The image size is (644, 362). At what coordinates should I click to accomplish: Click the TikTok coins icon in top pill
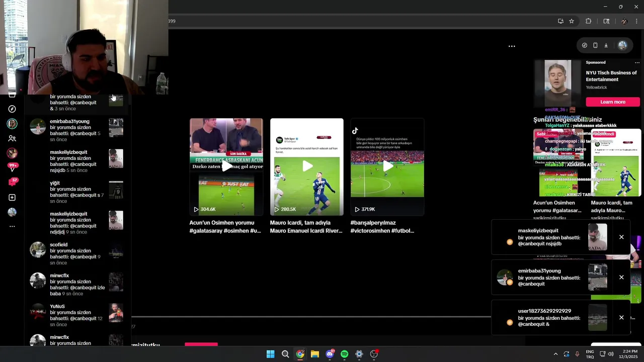[585, 45]
